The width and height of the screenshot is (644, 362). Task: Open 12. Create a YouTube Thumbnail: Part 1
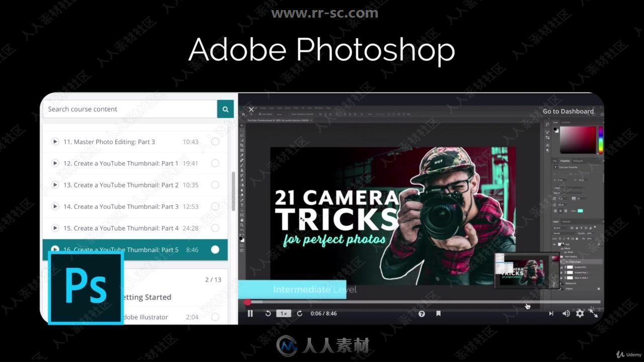coord(121,163)
